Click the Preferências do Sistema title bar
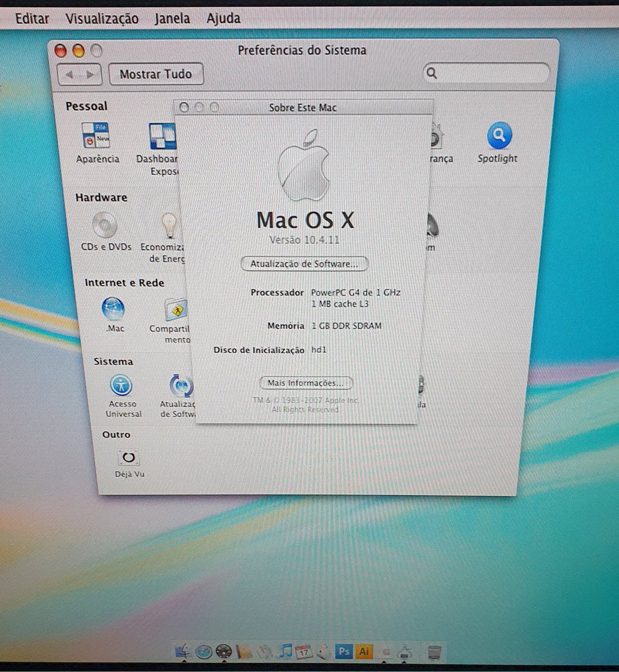 point(302,50)
